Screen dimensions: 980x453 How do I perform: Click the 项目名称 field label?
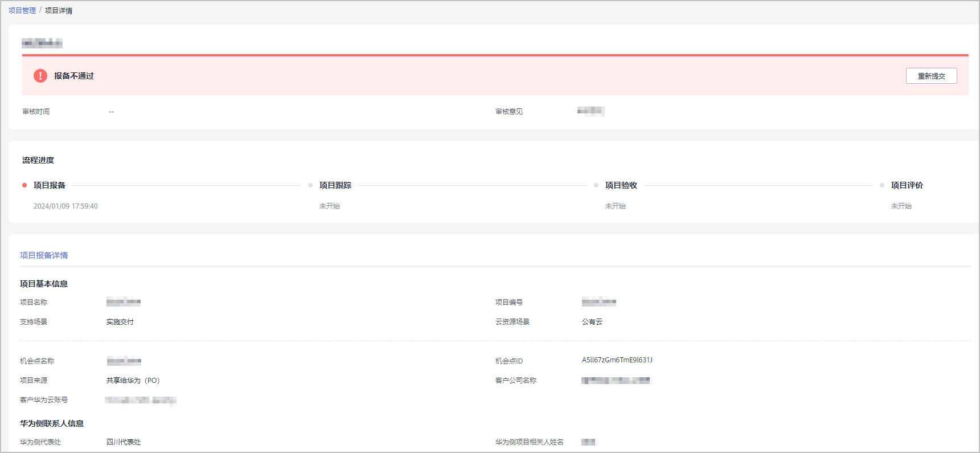34,303
